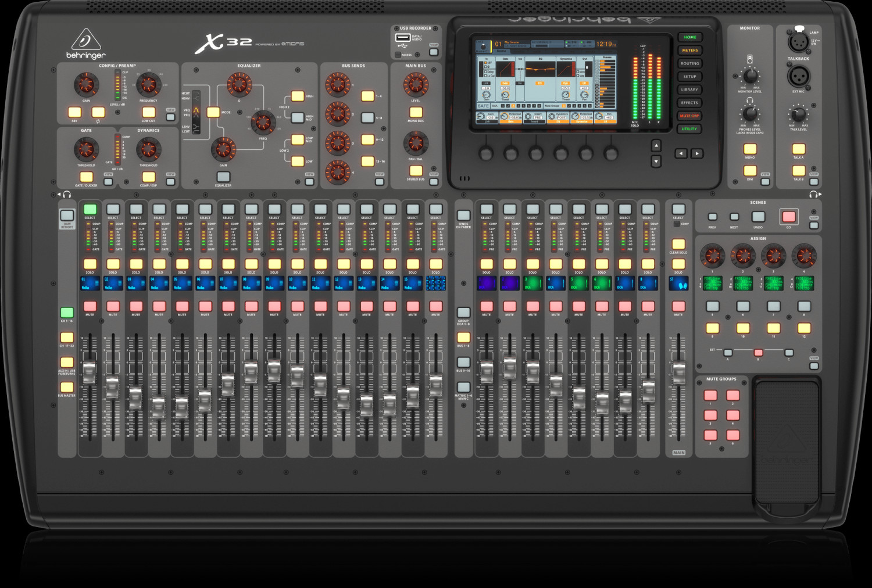Open the SETUP screen
872x588 pixels.
[690, 77]
